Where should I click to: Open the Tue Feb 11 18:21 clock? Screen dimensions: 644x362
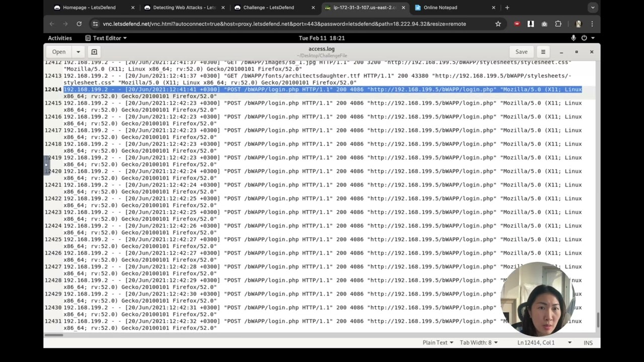(x=321, y=38)
